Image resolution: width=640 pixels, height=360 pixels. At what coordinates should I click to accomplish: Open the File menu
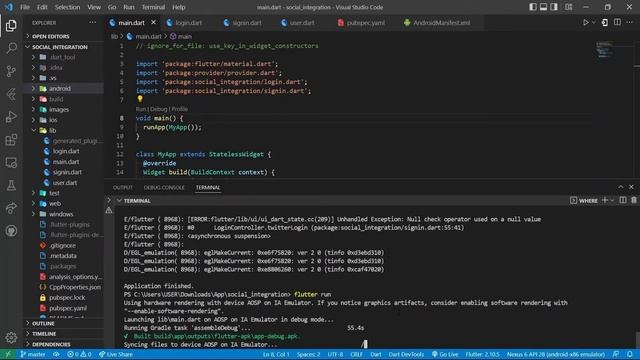point(25,7)
